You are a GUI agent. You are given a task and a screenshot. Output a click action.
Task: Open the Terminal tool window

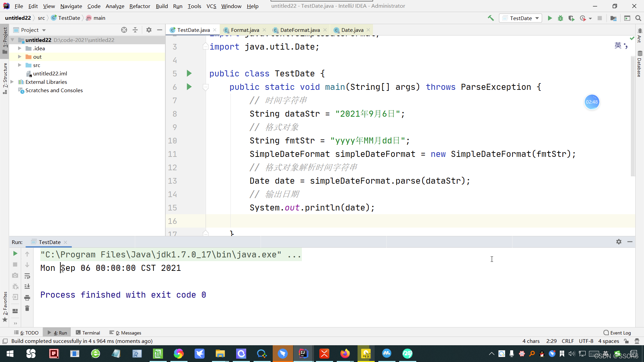pyautogui.click(x=88, y=333)
